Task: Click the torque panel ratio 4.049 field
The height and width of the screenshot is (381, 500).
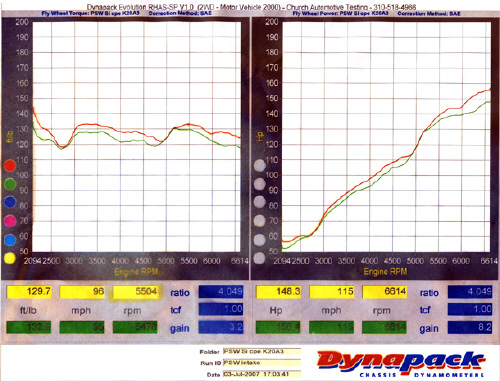Action: point(221,292)
